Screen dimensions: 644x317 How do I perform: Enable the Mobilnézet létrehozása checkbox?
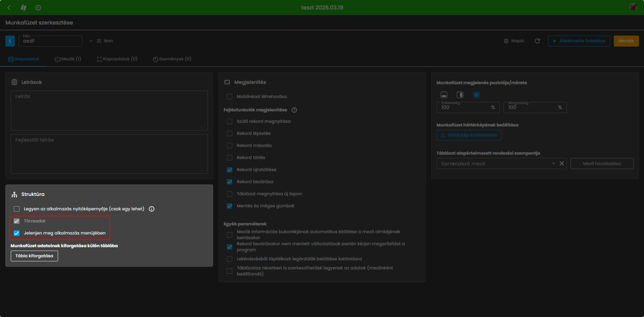click(x=230, y=97)
